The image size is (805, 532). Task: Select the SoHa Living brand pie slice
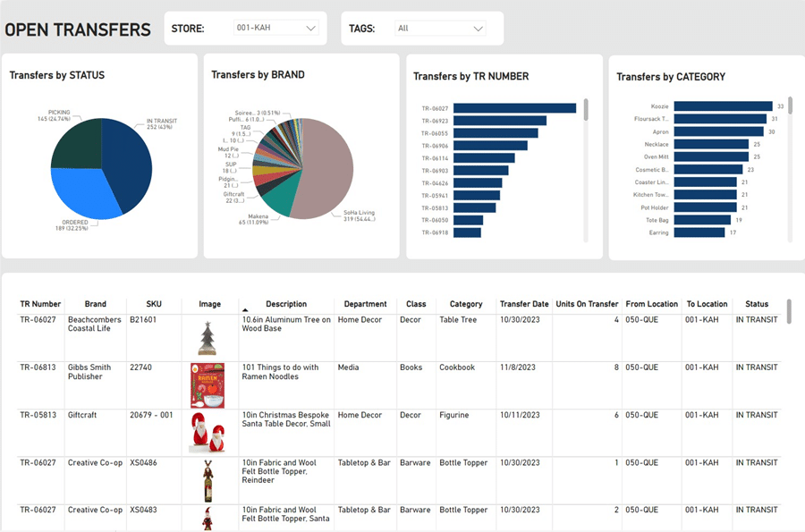pos(324,169)
